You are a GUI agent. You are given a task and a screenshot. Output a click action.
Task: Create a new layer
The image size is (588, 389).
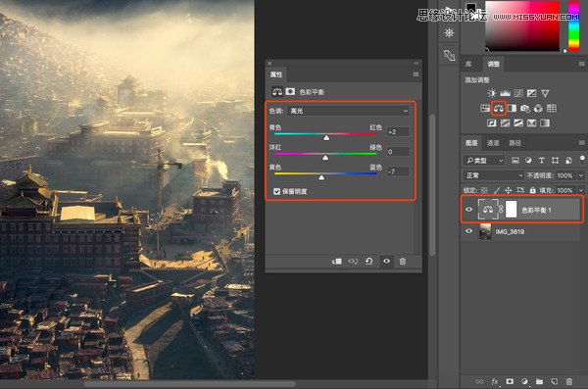coord(554,381)
